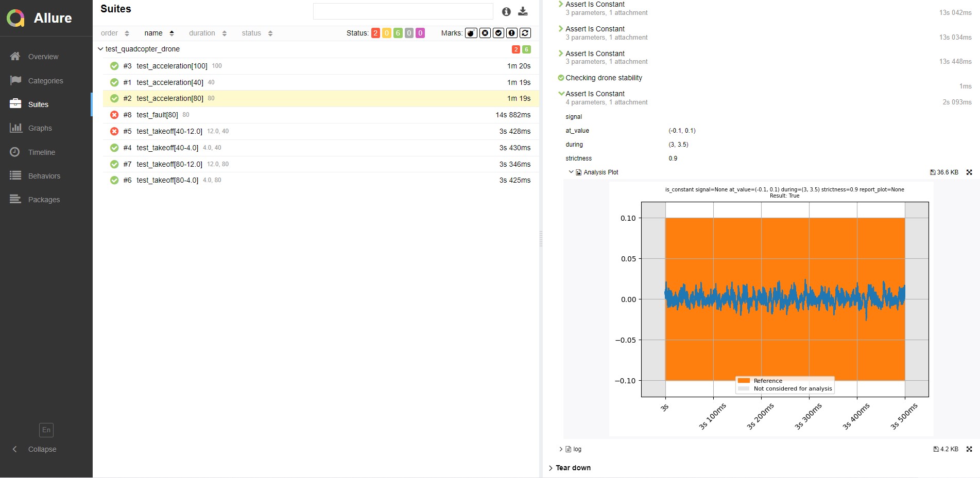The width and height of the screenshot is (980, 478).
Task: Toggle the green passed status filter
Action: pyautogui.click(x=398, y=33)
